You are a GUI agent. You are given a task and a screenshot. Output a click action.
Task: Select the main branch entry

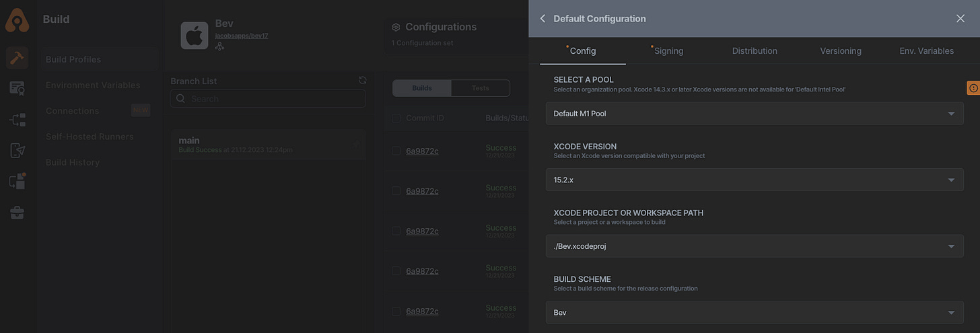[268, 145]
